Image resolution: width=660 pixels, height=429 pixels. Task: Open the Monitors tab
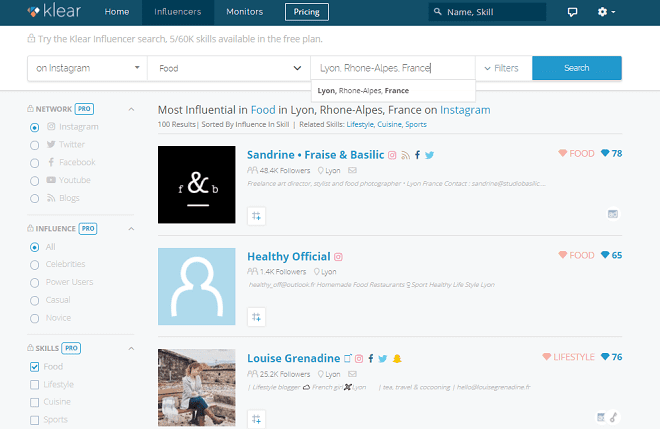tap(245, 12)
